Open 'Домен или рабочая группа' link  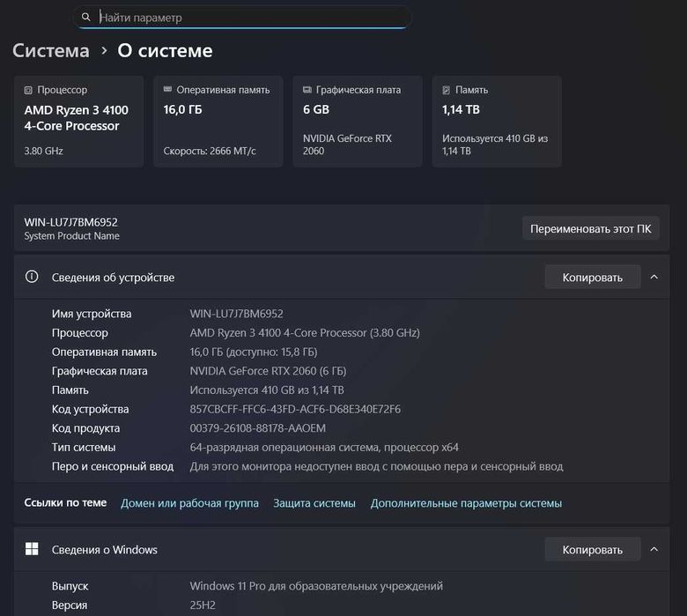point(189,503)
